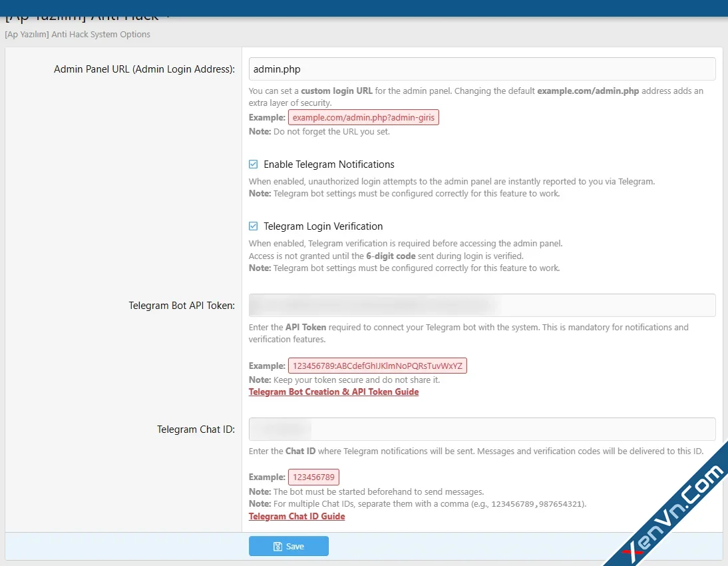
Task: Toggle Enable Telegram Notifications checkbox
Action: 253,164
